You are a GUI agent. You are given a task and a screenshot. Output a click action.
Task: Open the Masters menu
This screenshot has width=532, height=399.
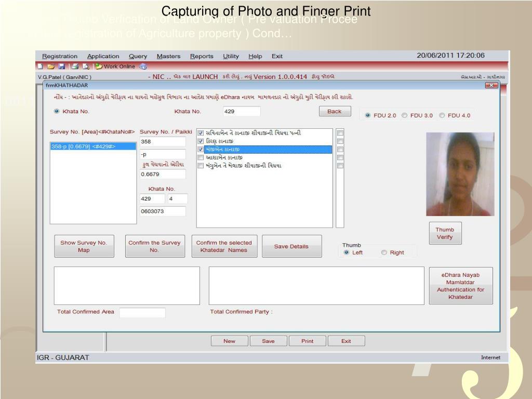point(168,56)
